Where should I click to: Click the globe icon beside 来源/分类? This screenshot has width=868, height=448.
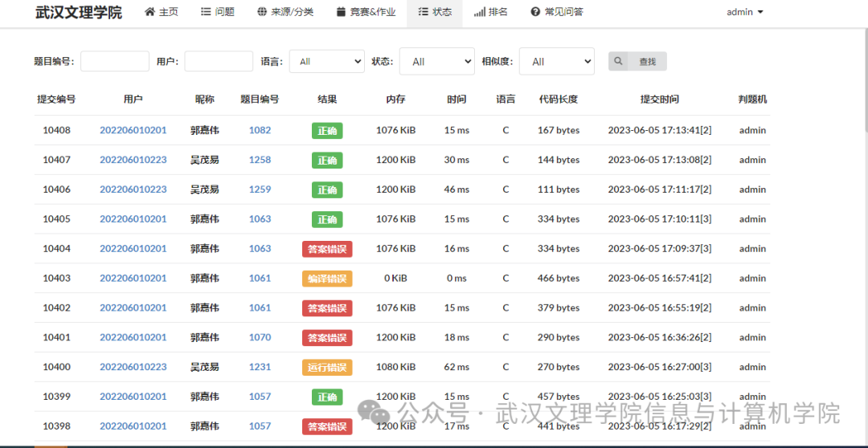coord(262,13)
